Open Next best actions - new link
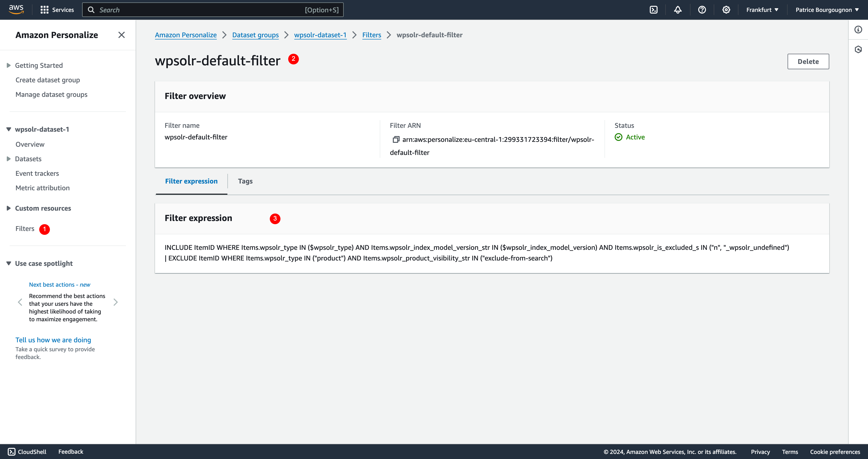 click(x=60, y=284)
